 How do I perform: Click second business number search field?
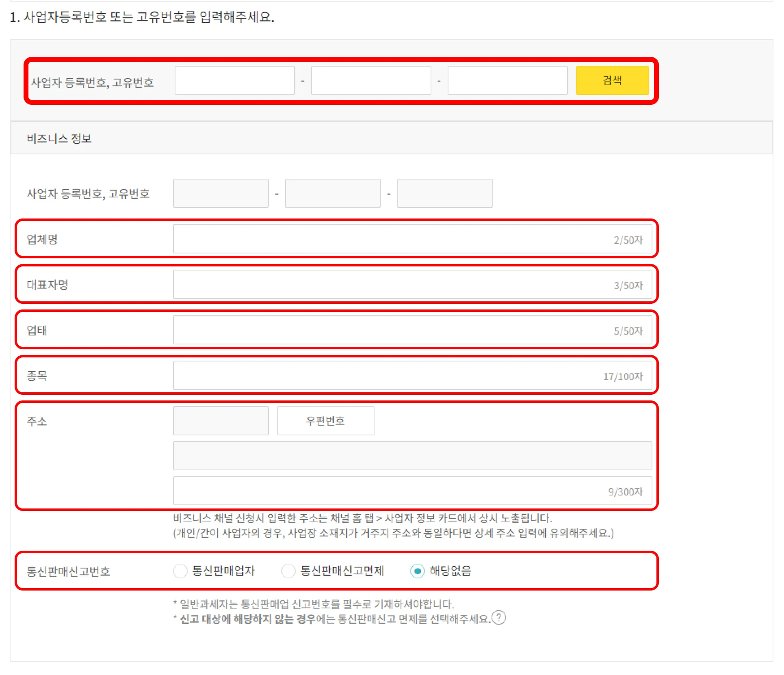371,80
